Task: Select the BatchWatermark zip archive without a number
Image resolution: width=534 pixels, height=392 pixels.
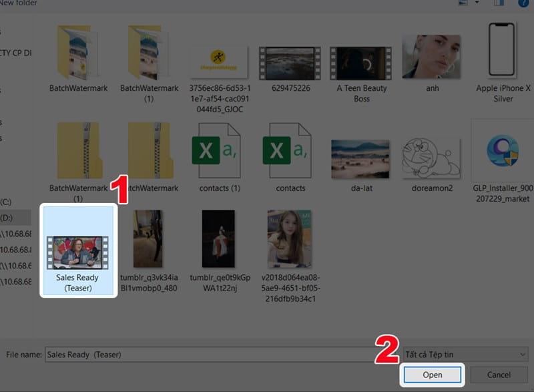Action: (150, 157)
